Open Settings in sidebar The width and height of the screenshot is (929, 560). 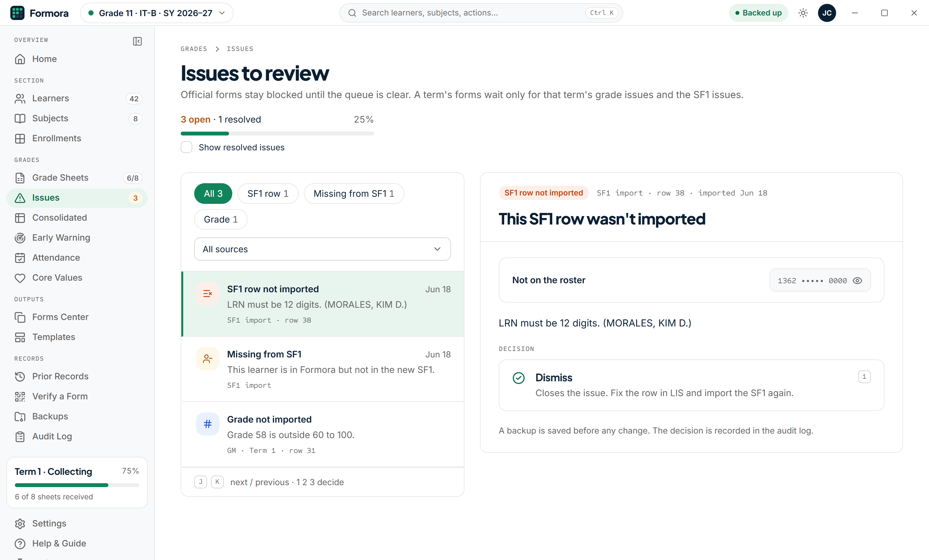tap(77, 524)
